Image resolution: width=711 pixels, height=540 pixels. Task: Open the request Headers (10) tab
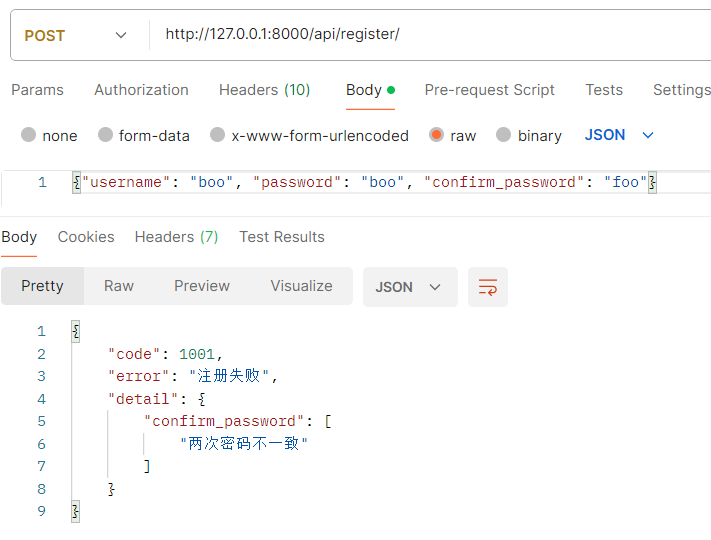click(264, 90)
